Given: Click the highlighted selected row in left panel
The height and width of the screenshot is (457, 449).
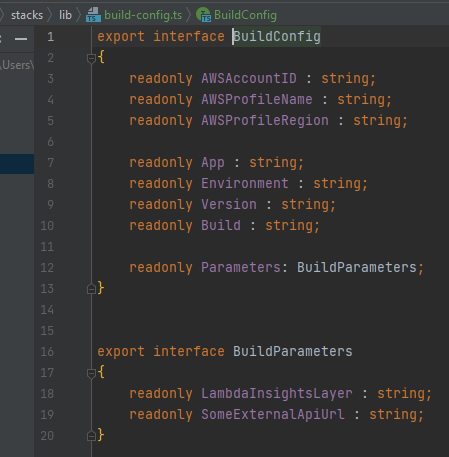Looking at the screenshot, I should click(x=17, y=164).
